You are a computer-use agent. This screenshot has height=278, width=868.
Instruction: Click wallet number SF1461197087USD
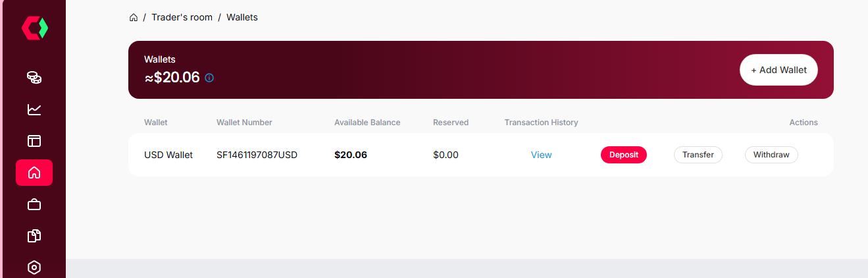pyautogui.click(x=257, y=155)
